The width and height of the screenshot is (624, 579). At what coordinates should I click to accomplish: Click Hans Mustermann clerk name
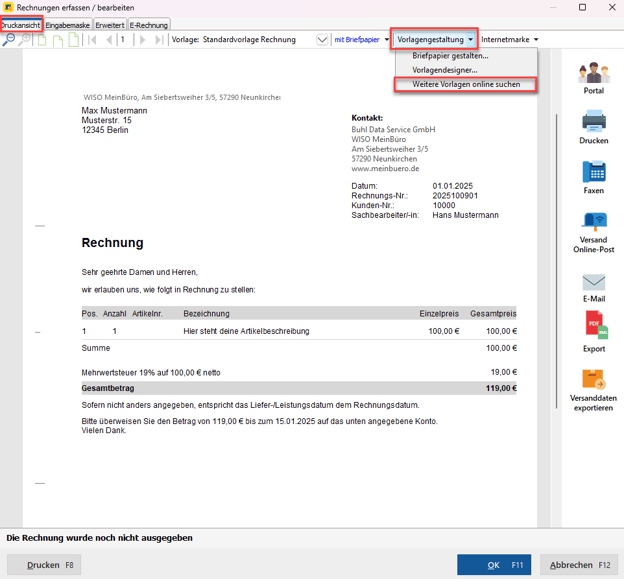click(465, 215)
